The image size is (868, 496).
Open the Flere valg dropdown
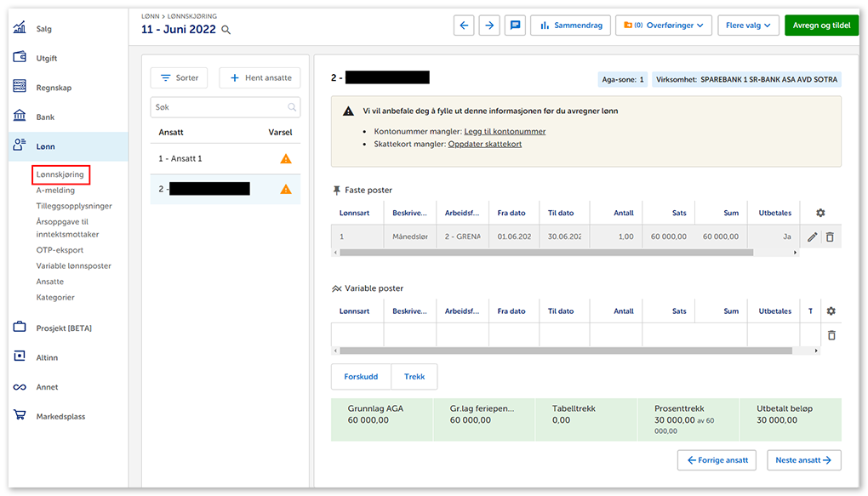pyautogui.click(x=748, y=26)
